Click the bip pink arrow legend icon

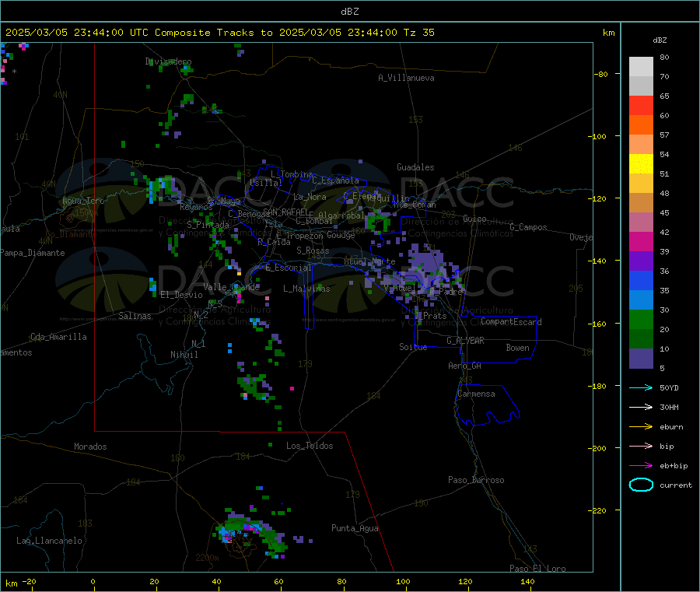coord(641,446)
